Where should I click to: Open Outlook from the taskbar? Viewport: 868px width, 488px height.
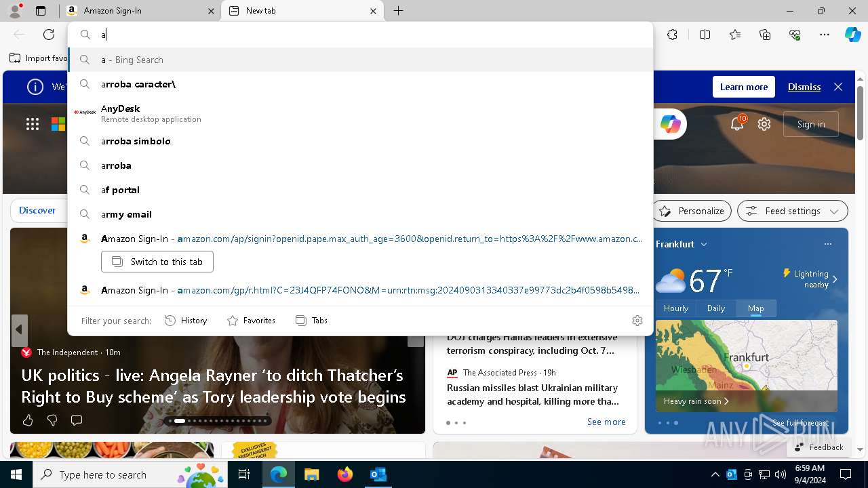(378, 475)
